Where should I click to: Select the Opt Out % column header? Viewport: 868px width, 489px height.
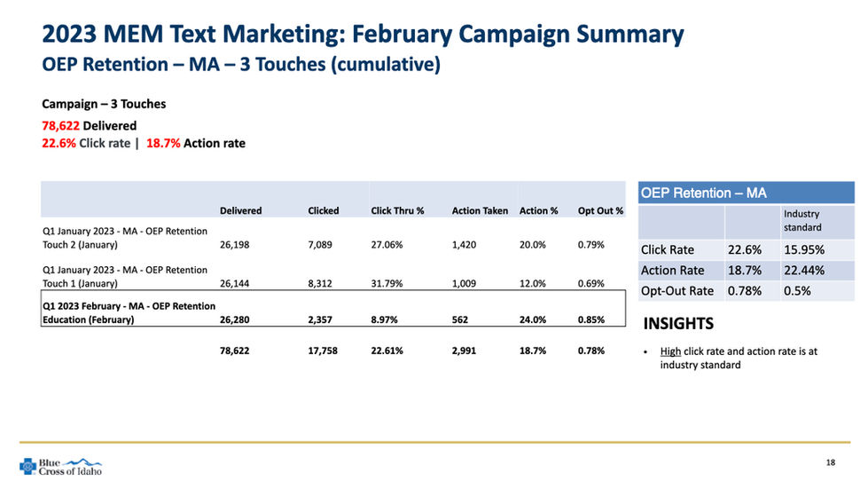pyautogui.click(x=600, y=211)
